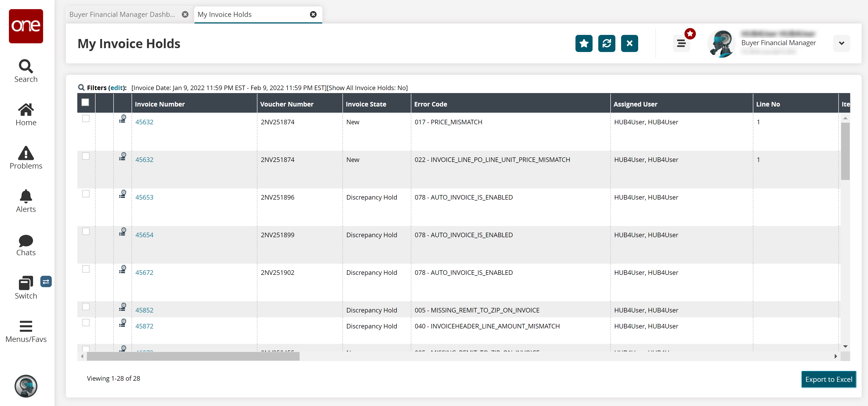Open the filters edit link
The width and height of the screenshot is (868, 406).
click(x=117, y=88)
